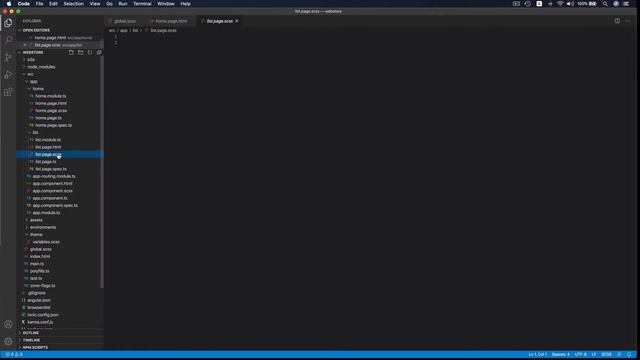
Task: Open the editor More Actions ellipsis
Action: point(628,21)
